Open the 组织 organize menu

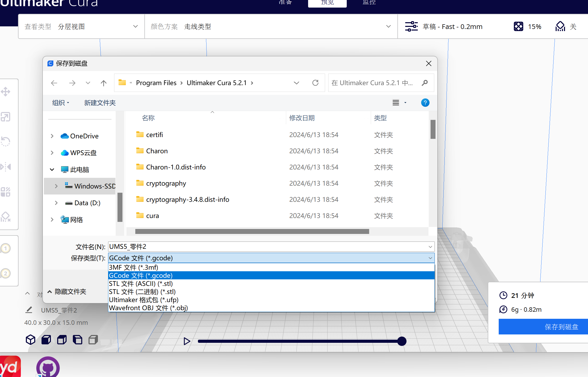[61, 103]
